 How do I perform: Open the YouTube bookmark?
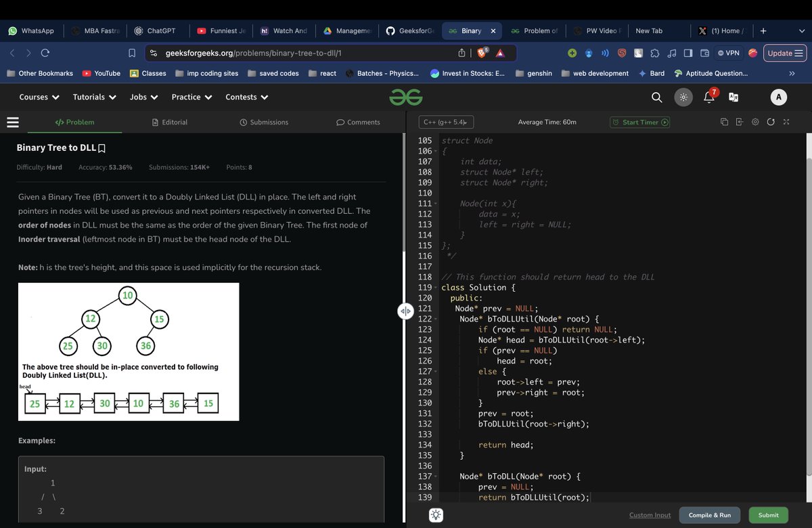point(101,73)
